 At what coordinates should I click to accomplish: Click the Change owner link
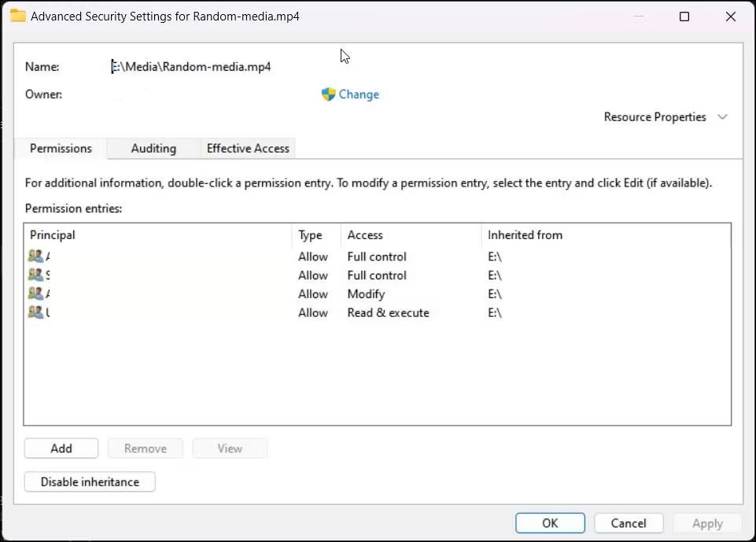(x=359, y=94)
